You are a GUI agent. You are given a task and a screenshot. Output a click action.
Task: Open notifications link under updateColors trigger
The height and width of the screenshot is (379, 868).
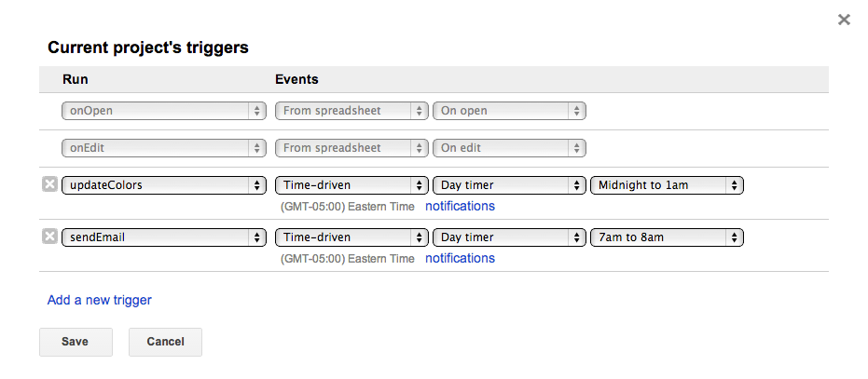pos(460,206)
